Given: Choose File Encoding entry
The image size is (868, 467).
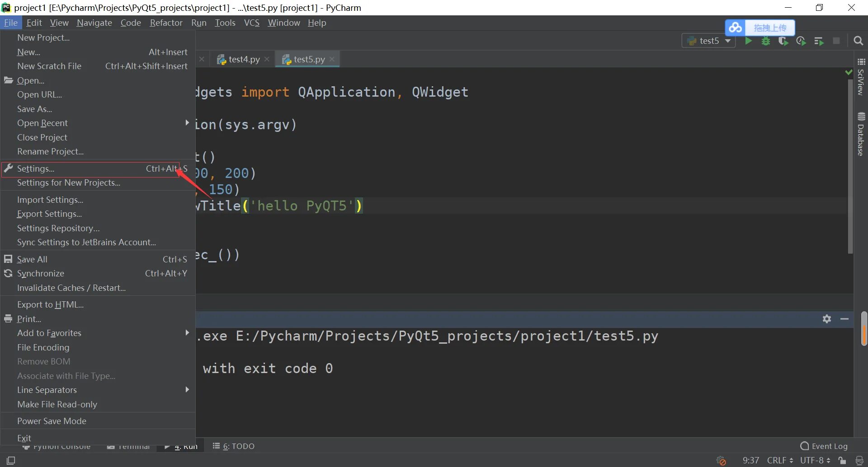Looking at the screenshot, I should pos(98,347).
